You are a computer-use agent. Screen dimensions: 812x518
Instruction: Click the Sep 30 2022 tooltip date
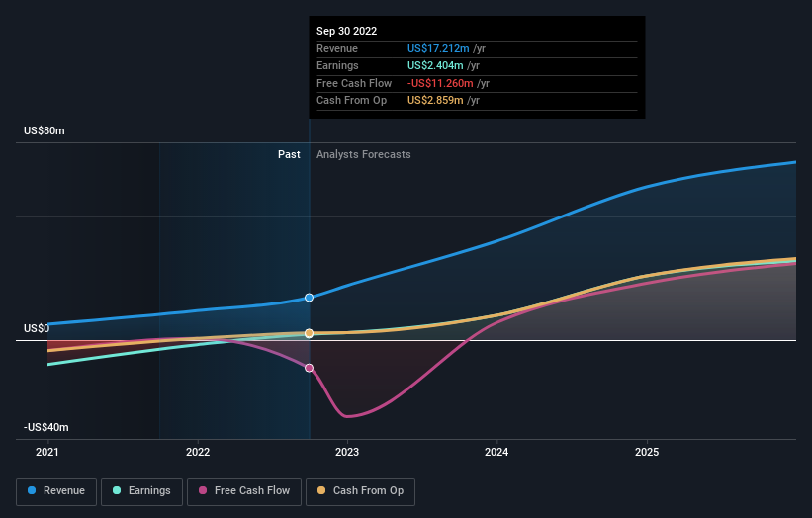347,31
